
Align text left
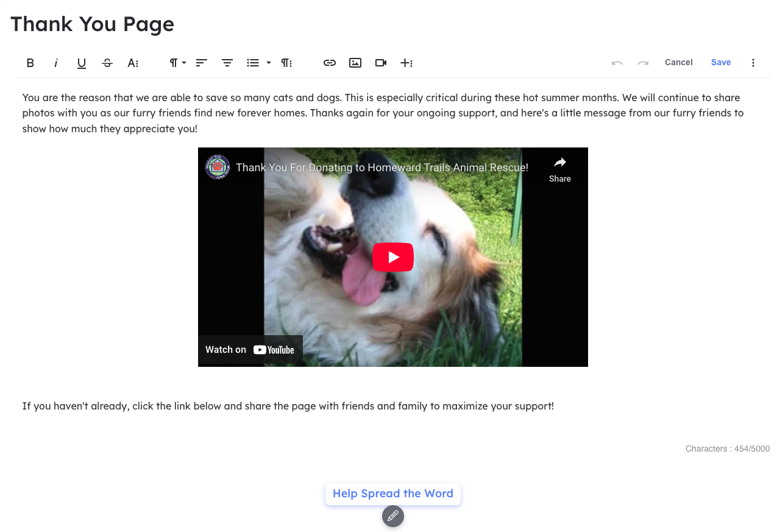[202, 63]
